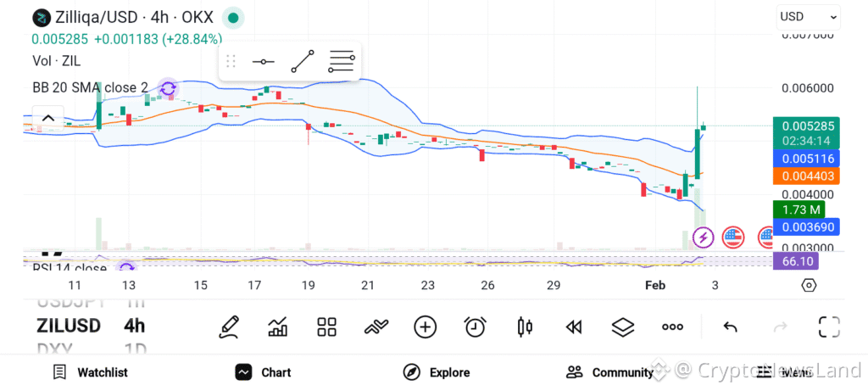This screenshot has height=391, width=868.
Task: Click the current price label 0.005285 on the price axis
Action: coord(808,126)
